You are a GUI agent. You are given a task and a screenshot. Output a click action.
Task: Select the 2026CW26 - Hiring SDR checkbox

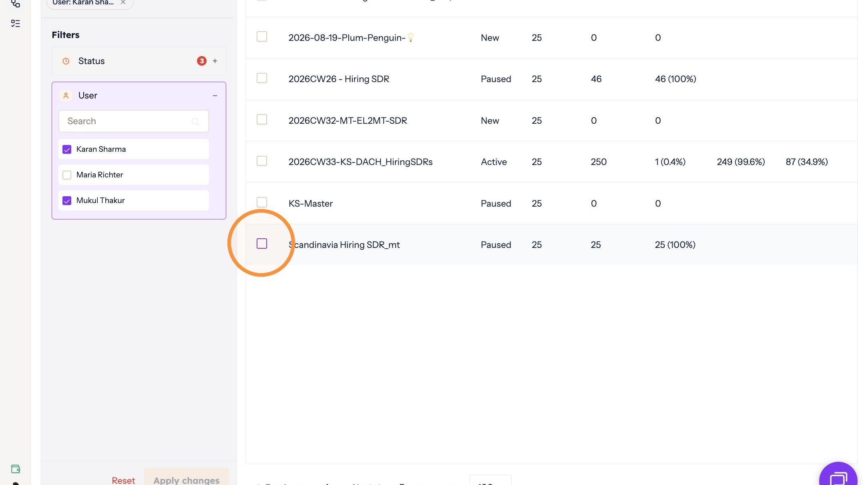pyautogui.click(x=262, y=78)
